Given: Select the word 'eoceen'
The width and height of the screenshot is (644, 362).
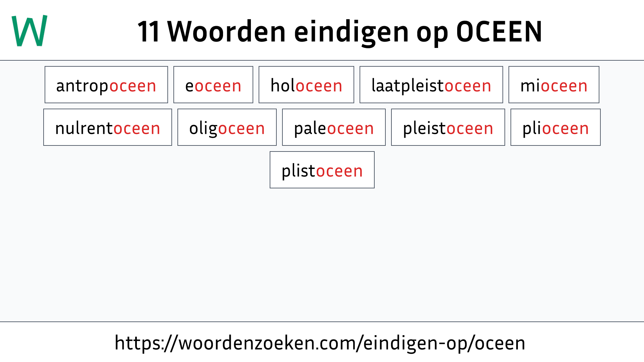Looking at the screenshot, I should coord(213,84).
